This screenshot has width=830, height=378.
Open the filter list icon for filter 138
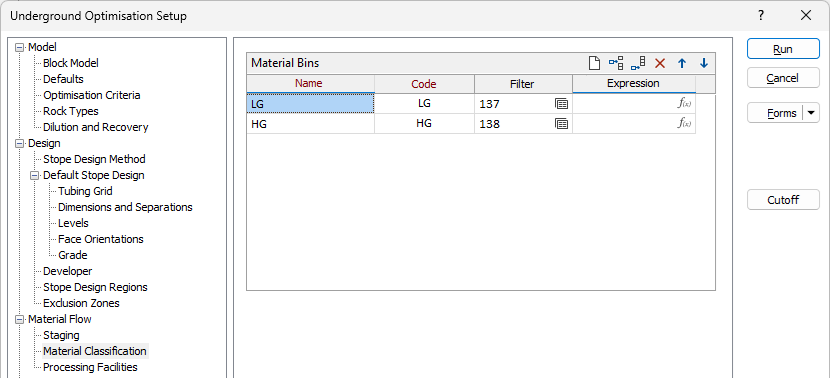point(562,124)
